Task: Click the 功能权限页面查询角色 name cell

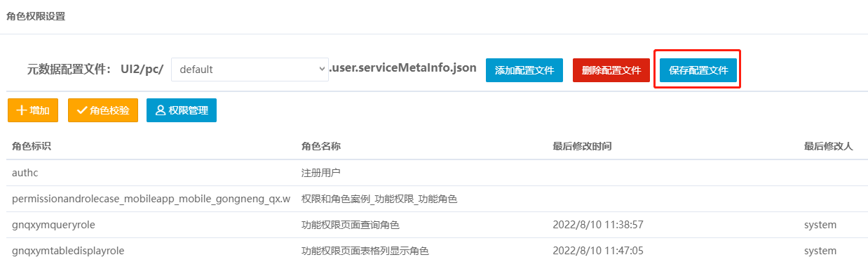Action: (x=351, y=225)
